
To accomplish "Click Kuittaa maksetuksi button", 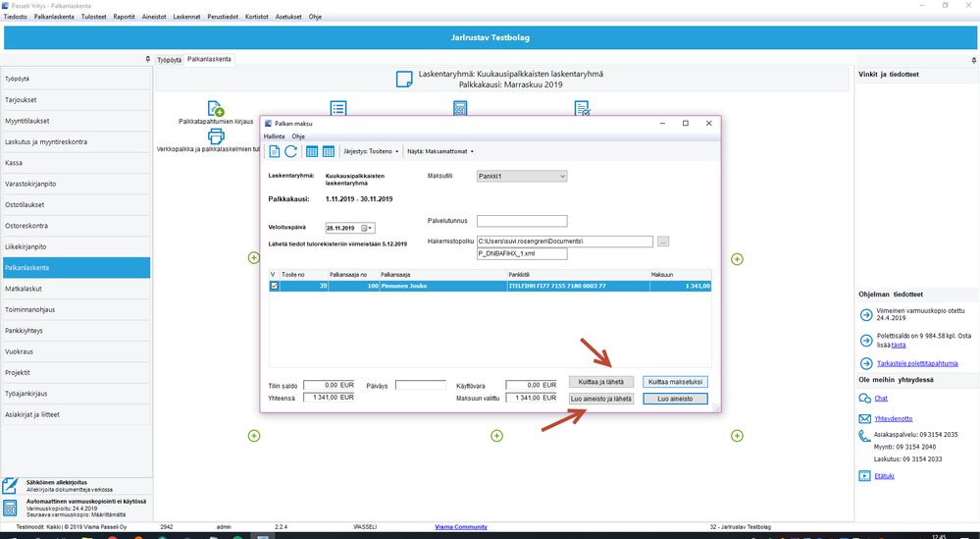I will click(675, 382).
